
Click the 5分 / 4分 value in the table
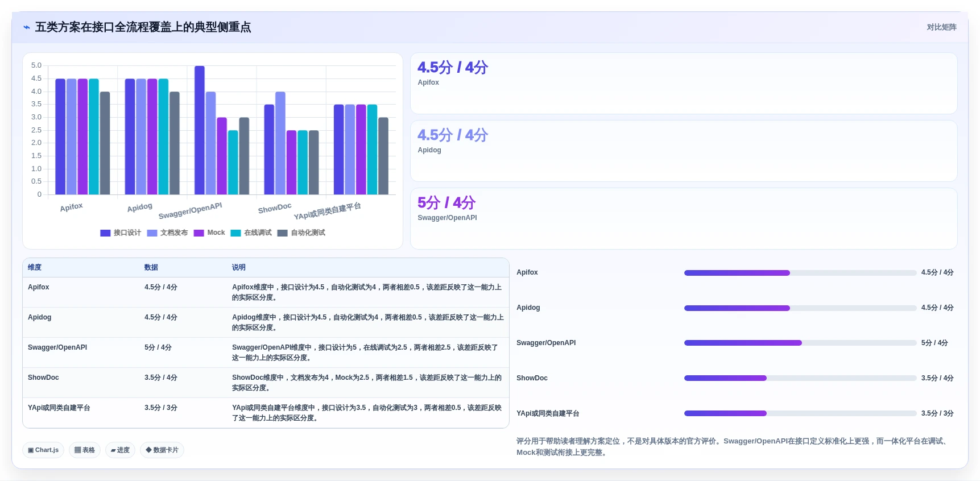point(158,348)
